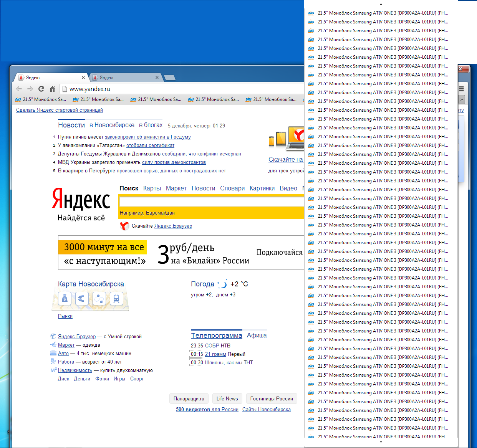Switch to Картинки search tab
Viewport: 477px width, 448px height.
click(x=262, y=188)
